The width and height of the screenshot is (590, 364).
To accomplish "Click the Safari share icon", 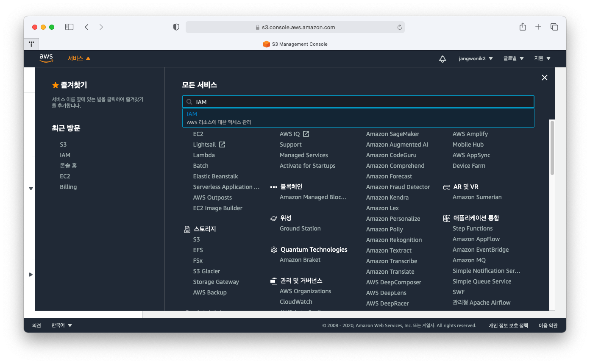I will [523, 27].
